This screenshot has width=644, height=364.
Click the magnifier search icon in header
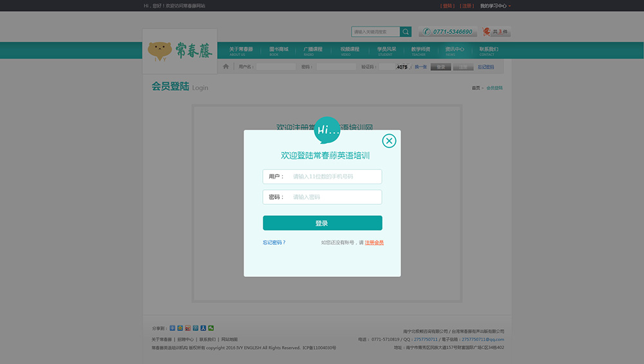coord(406,32)
